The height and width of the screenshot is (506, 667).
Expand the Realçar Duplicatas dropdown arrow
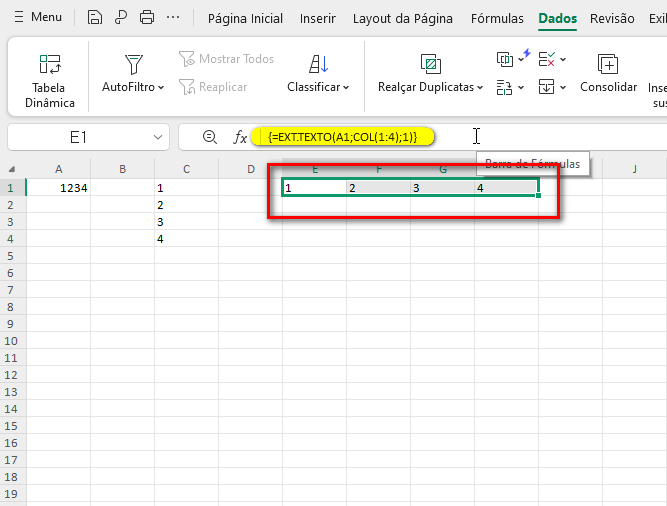coord(480,88)
